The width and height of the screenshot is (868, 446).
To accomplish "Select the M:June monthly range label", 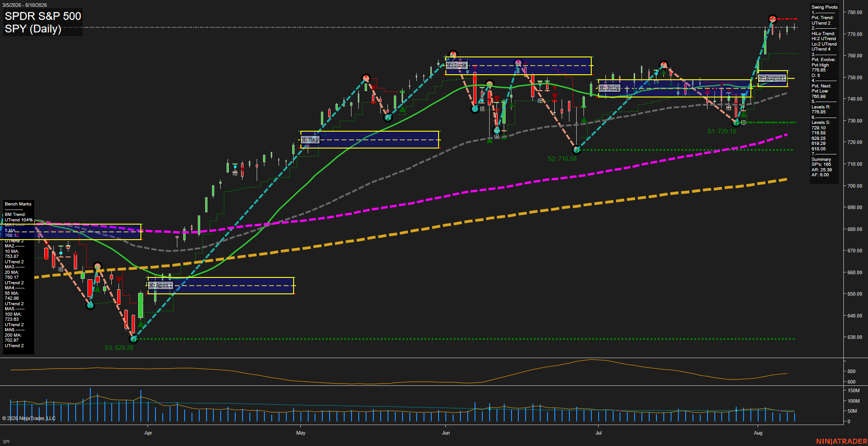I will tap(457, 65).
